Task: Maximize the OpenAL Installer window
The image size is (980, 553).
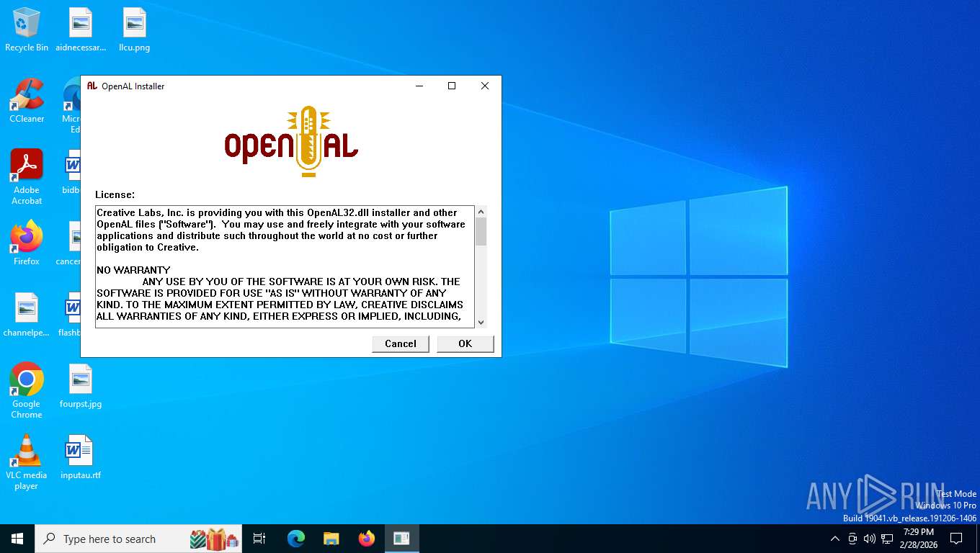Action: [x=452, y=86]
